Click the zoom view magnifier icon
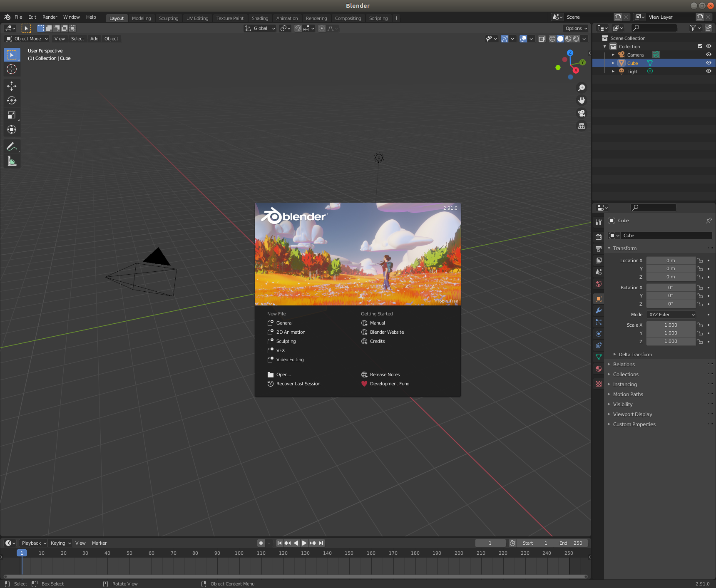This screenshot has height=588, width=716. (582, 88)
